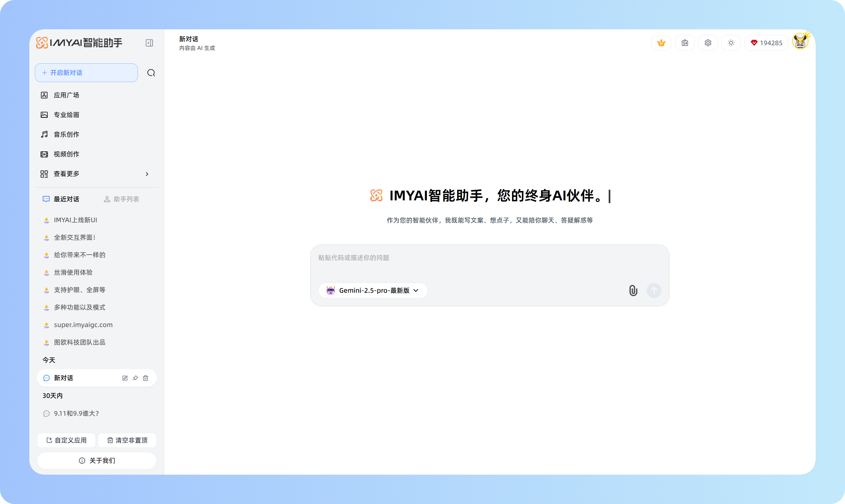The image size is (845, 504).
Task: Click the 音乐创作 music note icon
Action: 44,135
